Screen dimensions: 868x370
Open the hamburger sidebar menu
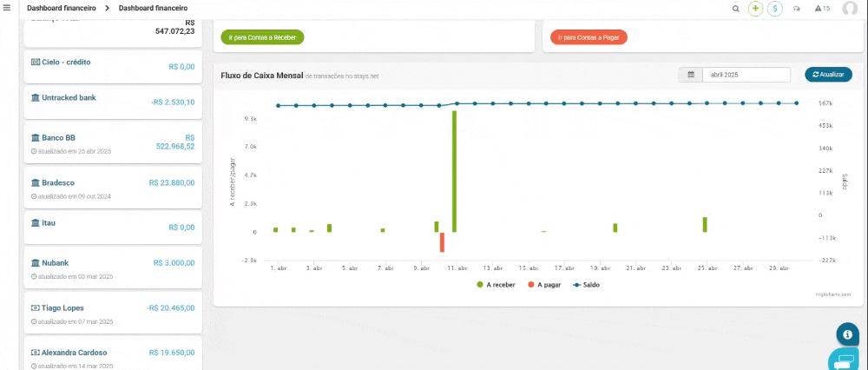[7, 8]
